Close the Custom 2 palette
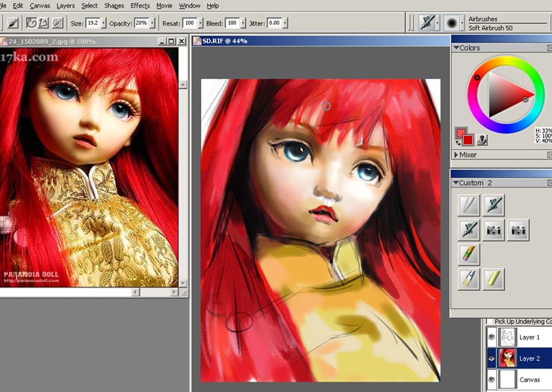 coord(550,183)
